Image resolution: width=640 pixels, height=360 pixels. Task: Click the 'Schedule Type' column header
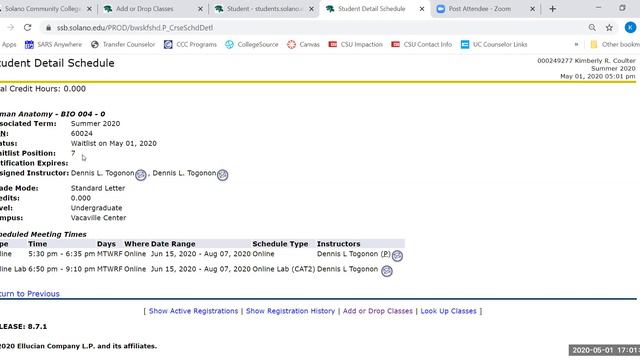(x=280, y=244)
